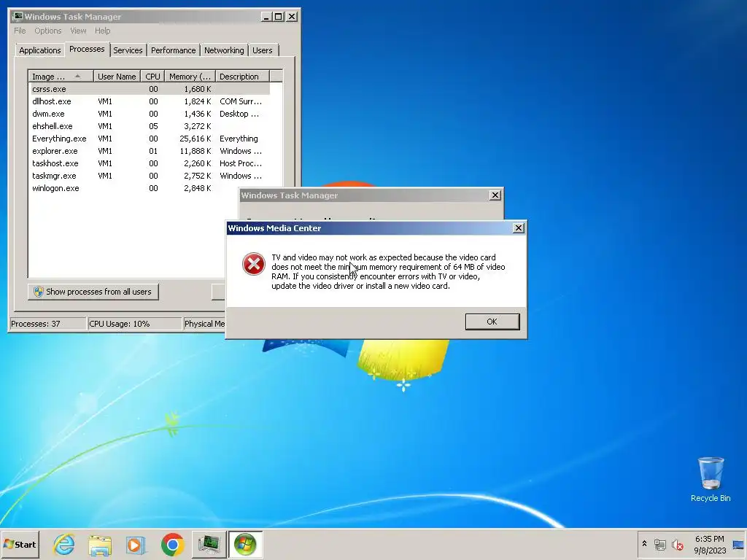Viewport: 747px width, 560px height.
Task: Open the clock showing 6:35 PM
Action: [x=709, y=544]
